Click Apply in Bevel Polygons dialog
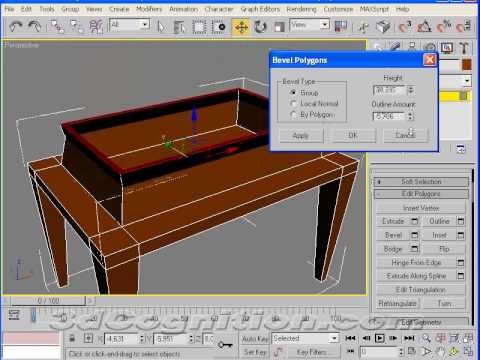 [301, 136]
